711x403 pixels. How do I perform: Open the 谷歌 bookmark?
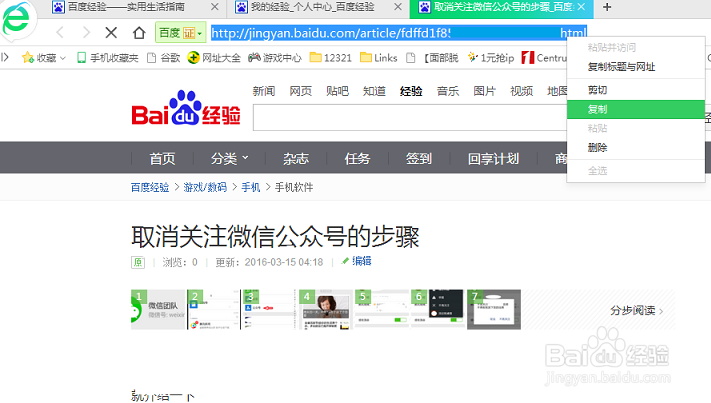[x=164, y=58]
